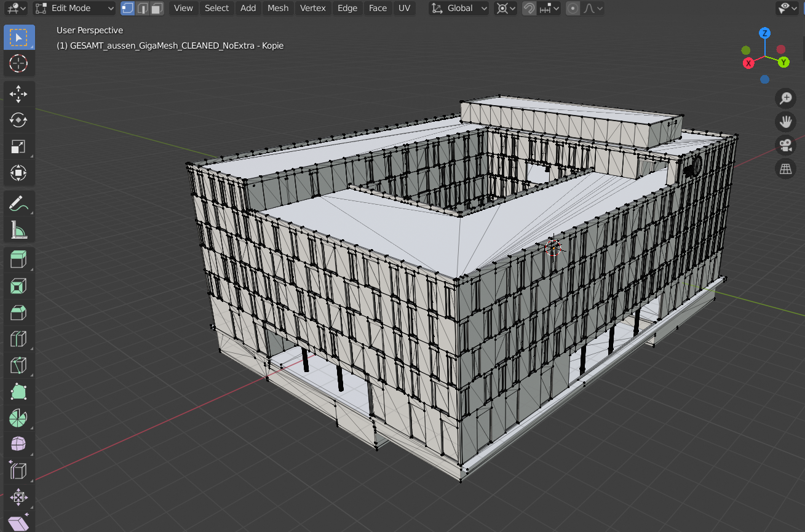This screenshot has width=805, height=532.
Task: Choose the Loop Cut tool
Action: [19, 339]
